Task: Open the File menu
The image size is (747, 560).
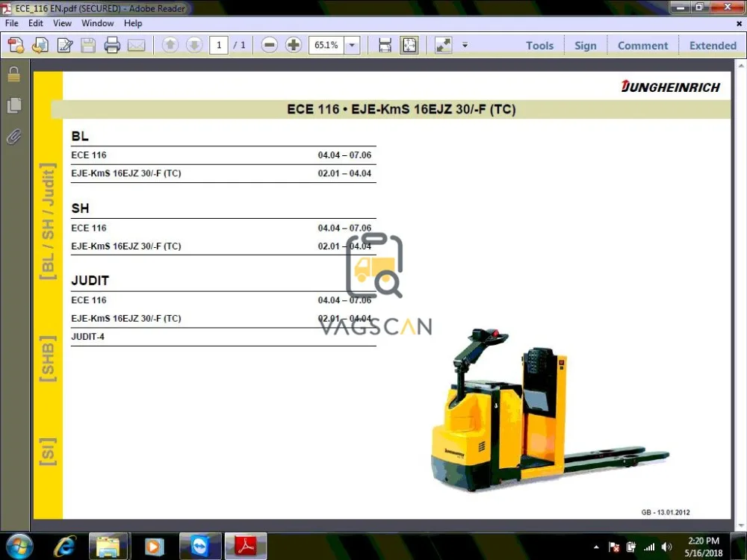Action: pyautogui.click(x=12, y=23)
